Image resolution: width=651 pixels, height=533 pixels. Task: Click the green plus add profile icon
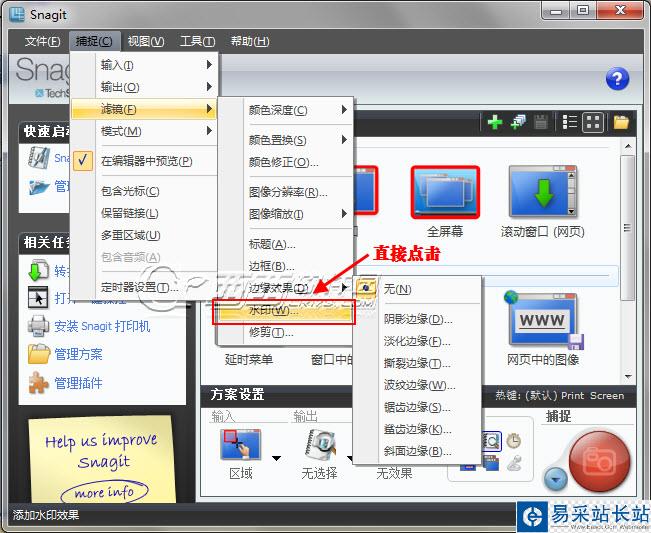(x=494, y=122)
